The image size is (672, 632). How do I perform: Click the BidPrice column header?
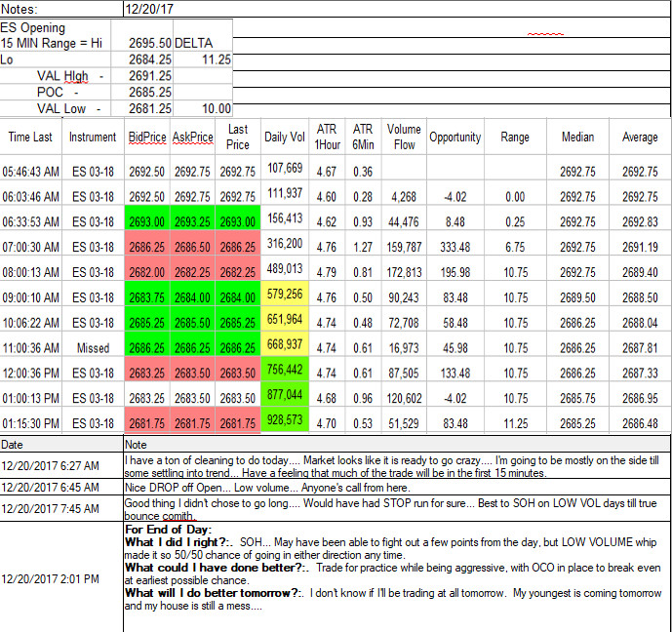(147, 137)
